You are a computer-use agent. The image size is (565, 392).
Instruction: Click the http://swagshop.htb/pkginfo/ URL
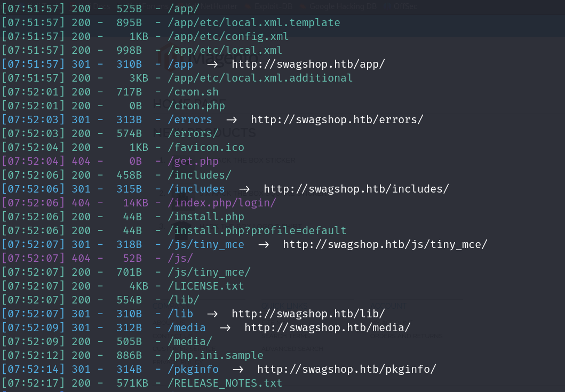tap(346, 369)
